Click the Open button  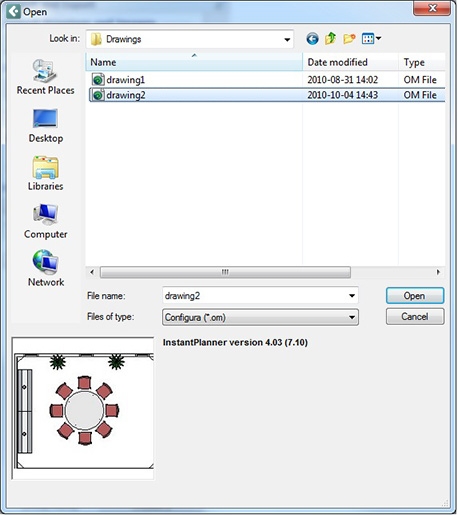(415, 296)
